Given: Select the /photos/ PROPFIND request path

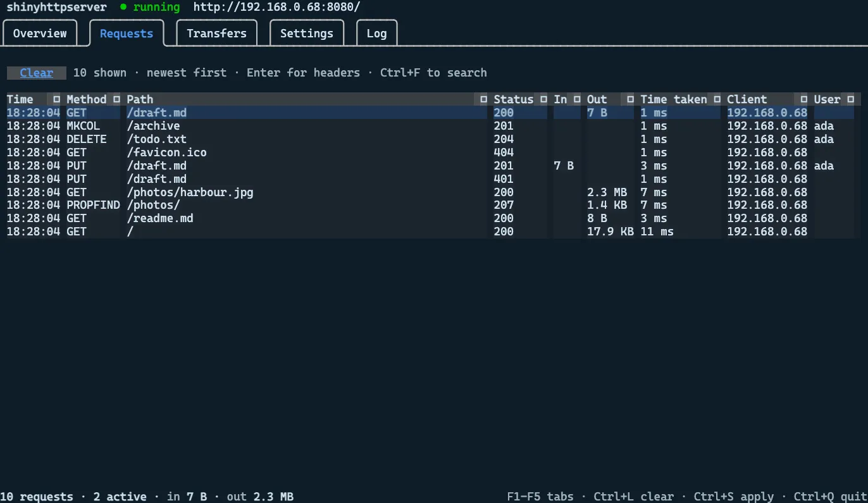Looking at the screenshot, I should (154, 205).
